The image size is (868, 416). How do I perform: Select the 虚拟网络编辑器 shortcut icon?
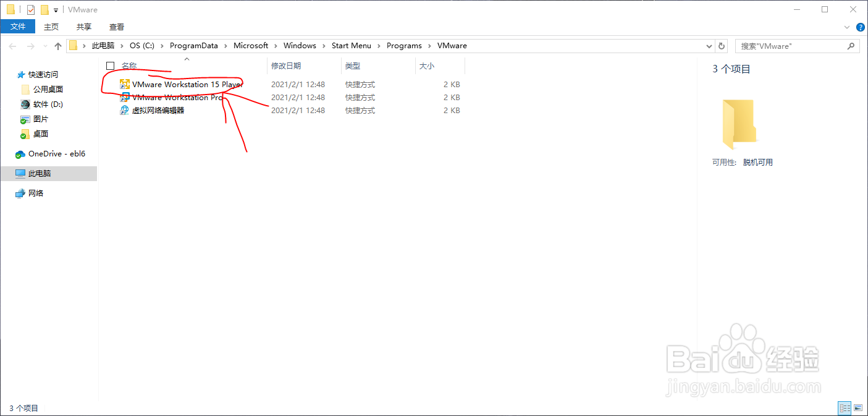pyautogui.click(x=125, y=111)
